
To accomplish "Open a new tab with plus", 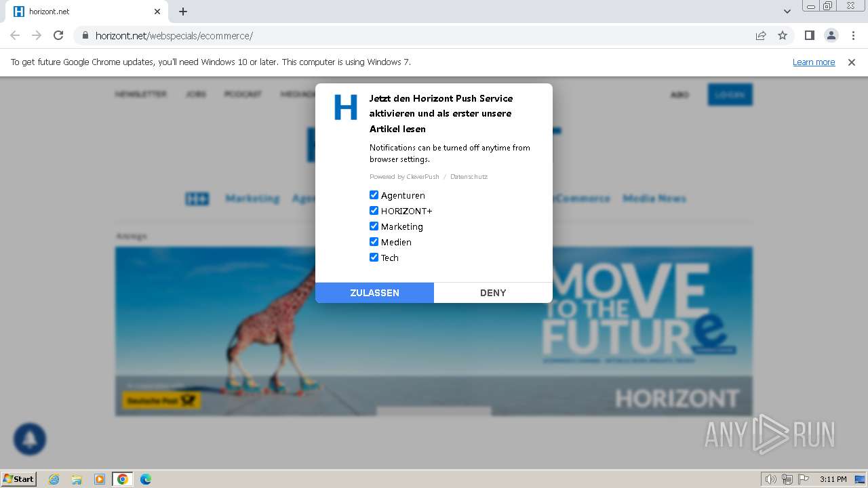I will pos(183,12).
